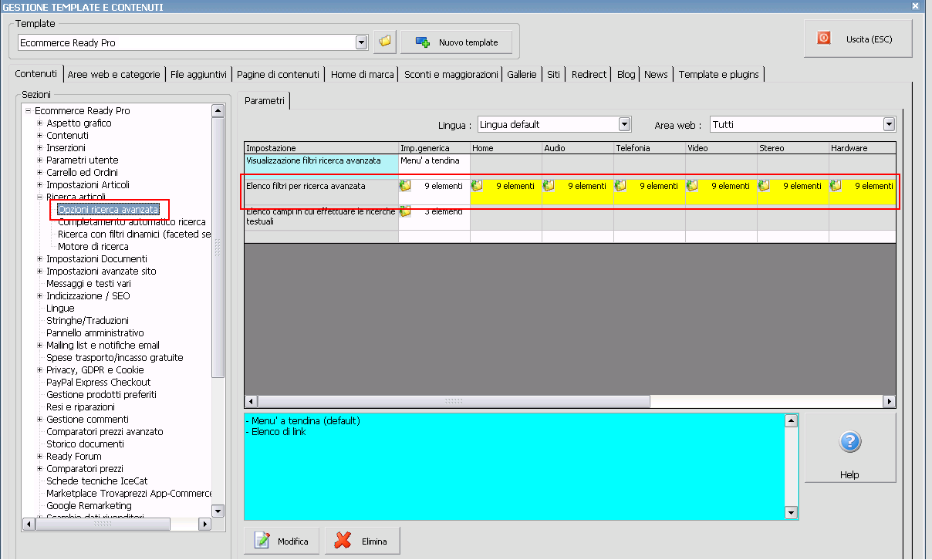Open Elenco campi icon showing 3 elementi
This screenshot has width=932, height=560.
[405, 211]
